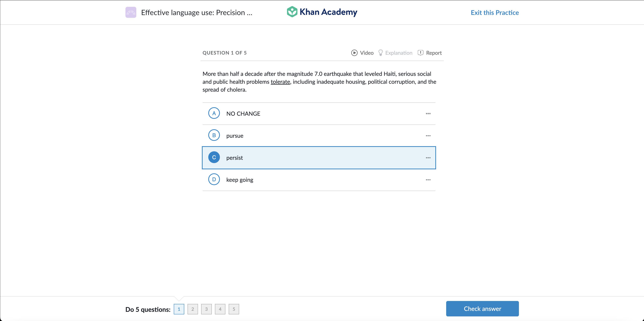The image size is (644, 321).
Task: Select current question 1 box
Action: pyautogui.click(x=179, y=309)
